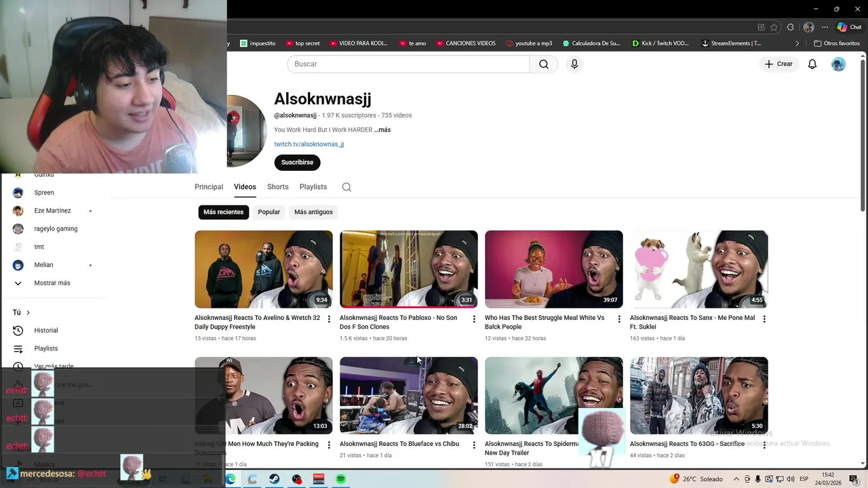Click the YouTube search magnifier button
Image resolution: width=868 pixels, height=488 pixels.
544,64
